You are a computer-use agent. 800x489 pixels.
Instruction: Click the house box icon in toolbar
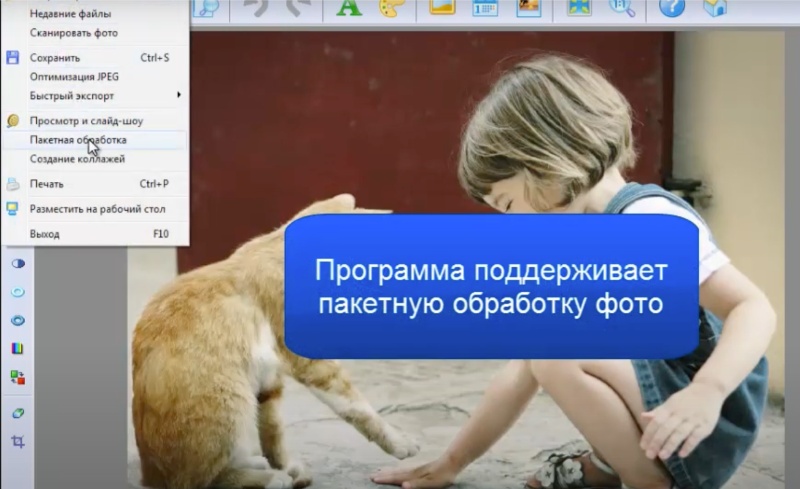point(715,7)
